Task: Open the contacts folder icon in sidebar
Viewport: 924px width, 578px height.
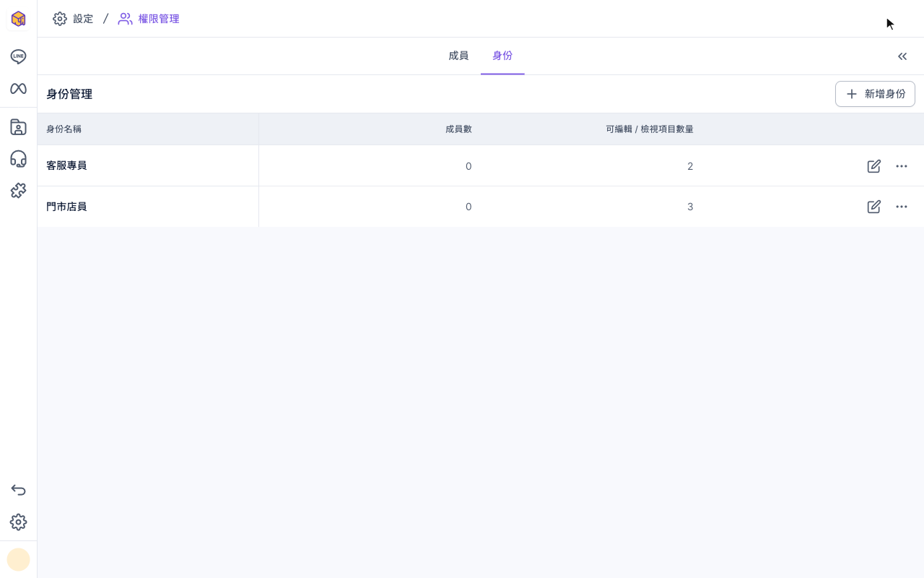Action: click(18, 127)
